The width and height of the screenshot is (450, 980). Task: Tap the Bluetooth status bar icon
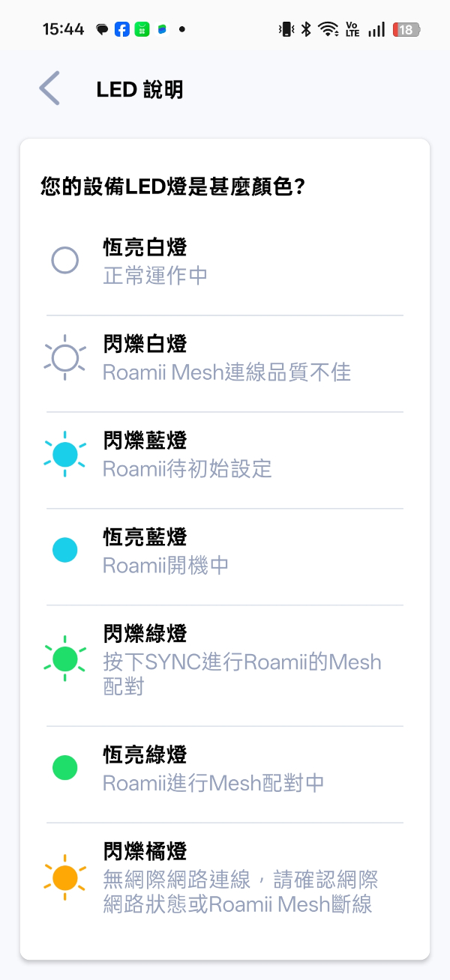(x=307, y=28)
